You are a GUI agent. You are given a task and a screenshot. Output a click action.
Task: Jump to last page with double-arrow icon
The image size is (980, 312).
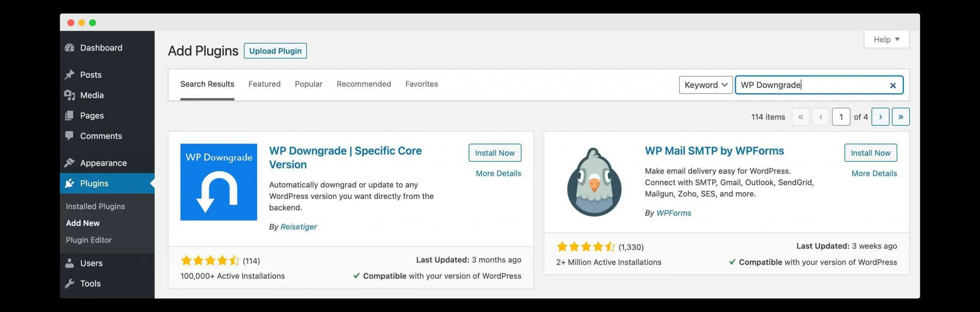pos(901,117)
